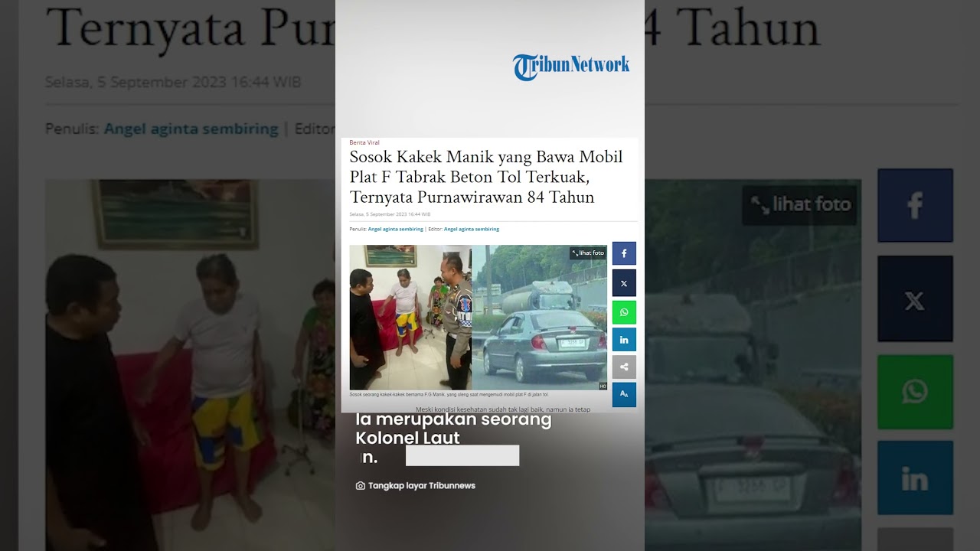Open the sharp author link after 'Penulis:'

(395, 229)
